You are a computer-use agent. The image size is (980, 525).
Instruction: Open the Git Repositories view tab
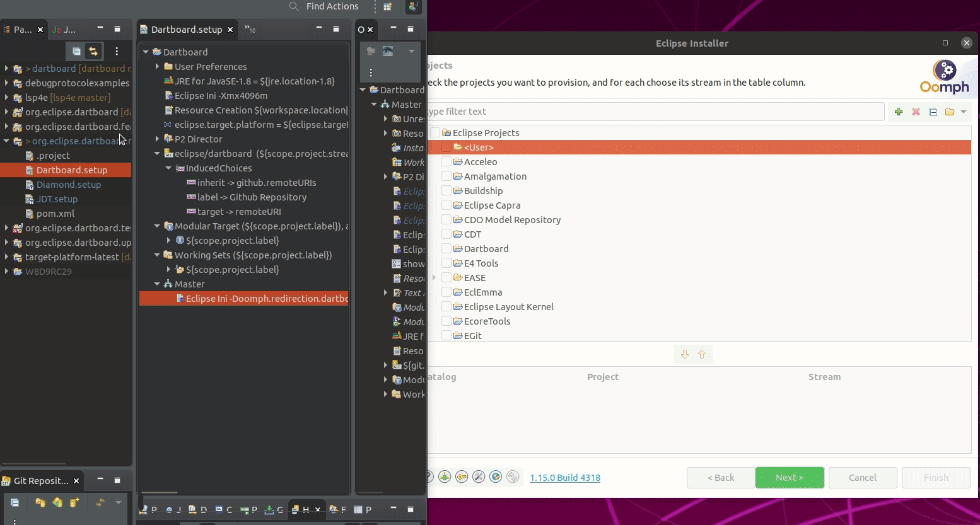pos(40,481)
